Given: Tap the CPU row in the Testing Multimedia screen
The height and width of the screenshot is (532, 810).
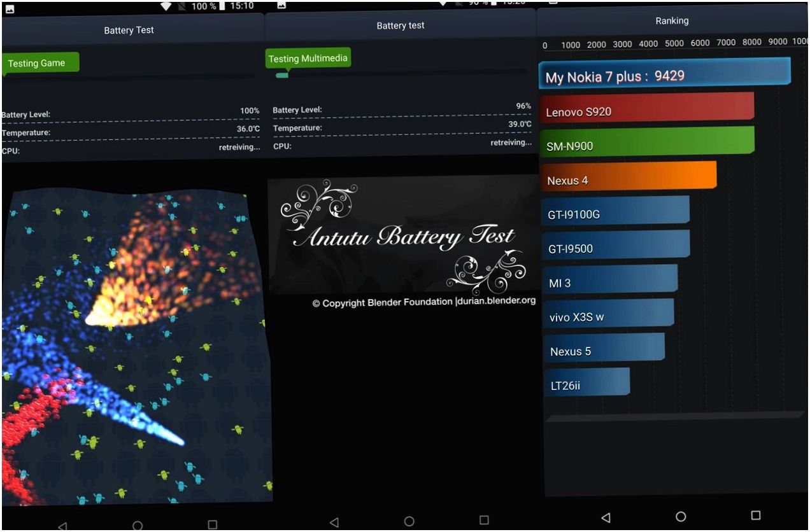Looking at the screenshot, I should pos(402,144).
